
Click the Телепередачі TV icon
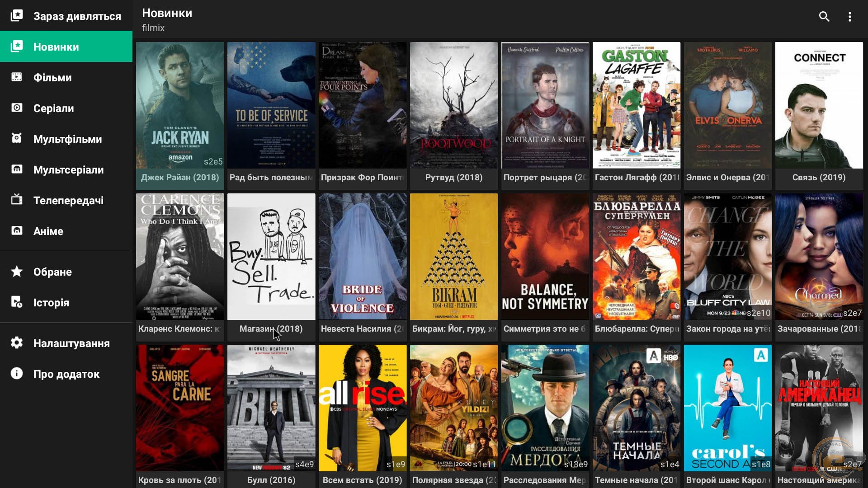17,200
